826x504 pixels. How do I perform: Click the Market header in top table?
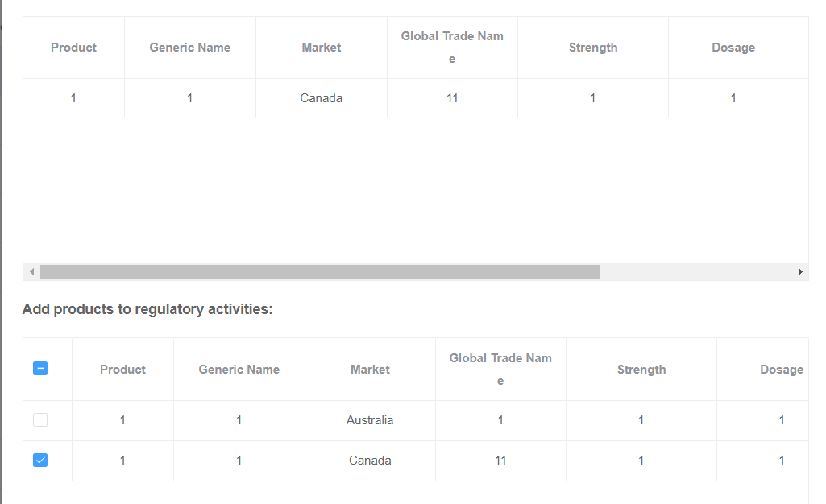tap(321, 48)
